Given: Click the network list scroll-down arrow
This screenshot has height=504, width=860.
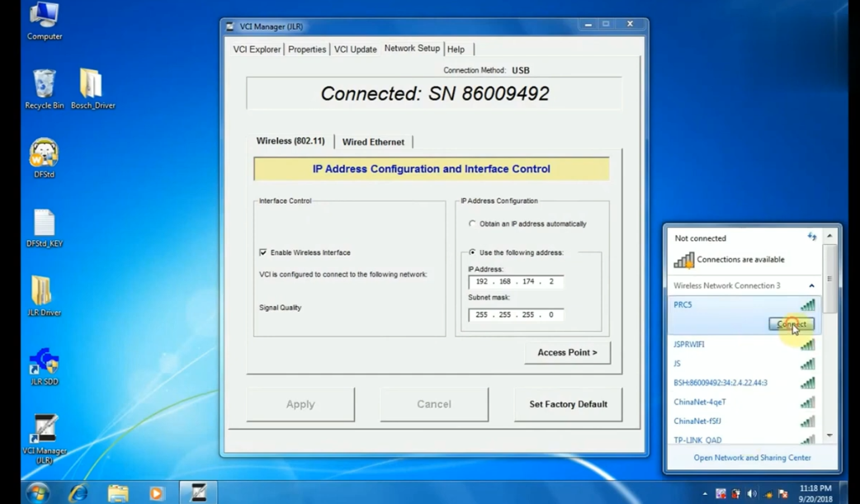Looking at the screenshot, I should (x=829, y=436).
